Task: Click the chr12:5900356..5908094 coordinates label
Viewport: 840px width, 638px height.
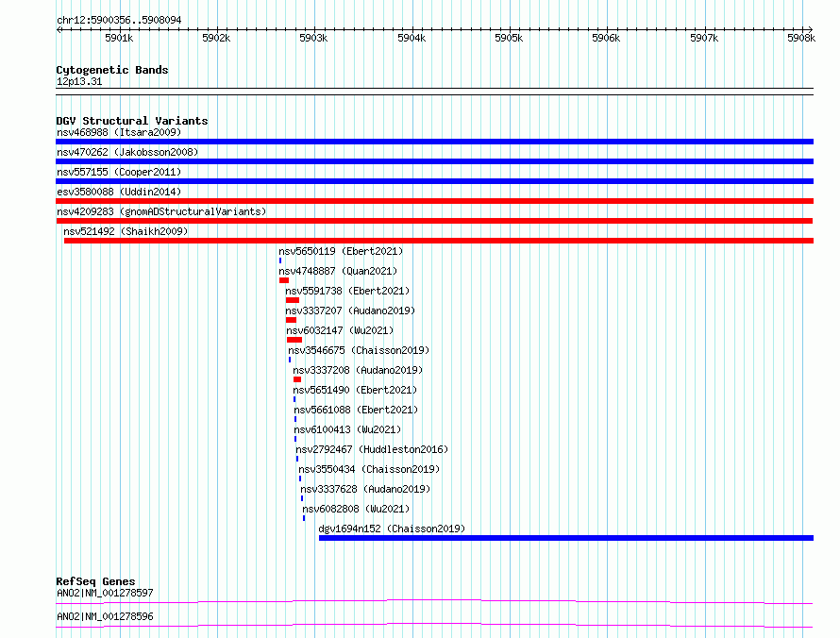Action: point(119,20)
